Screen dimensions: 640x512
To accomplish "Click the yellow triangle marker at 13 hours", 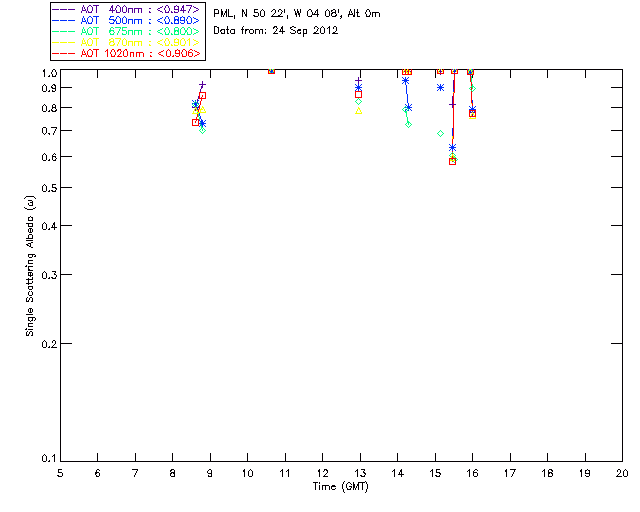I will (358, 111).
